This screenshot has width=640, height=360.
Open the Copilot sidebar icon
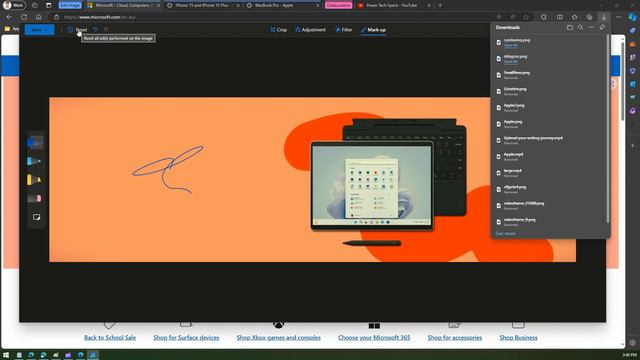(x=633, y=17)
